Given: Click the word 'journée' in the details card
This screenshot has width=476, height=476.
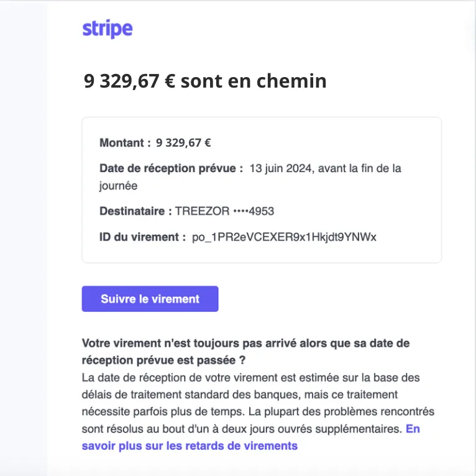Looking at the screenshot, I should [118, 185].
